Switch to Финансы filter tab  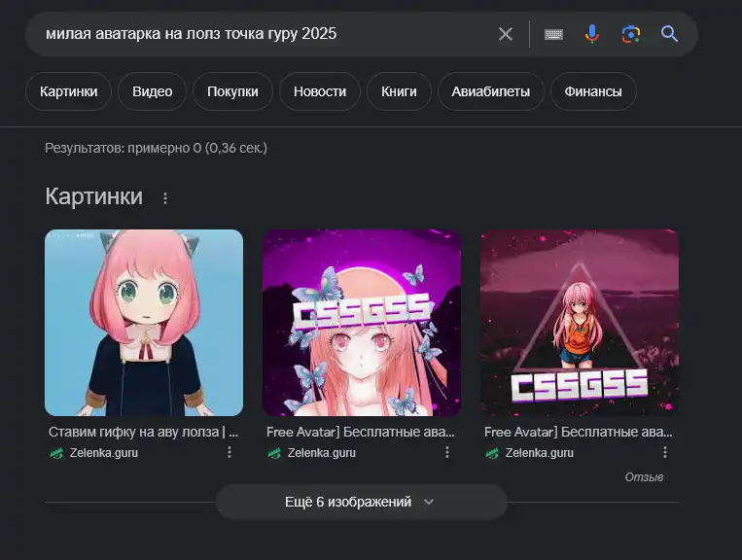click(593, 91)
